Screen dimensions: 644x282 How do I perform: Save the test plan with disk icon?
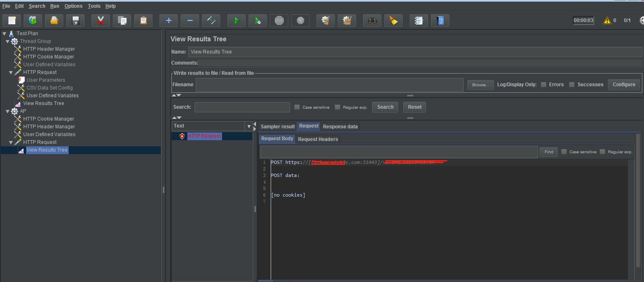75,20
